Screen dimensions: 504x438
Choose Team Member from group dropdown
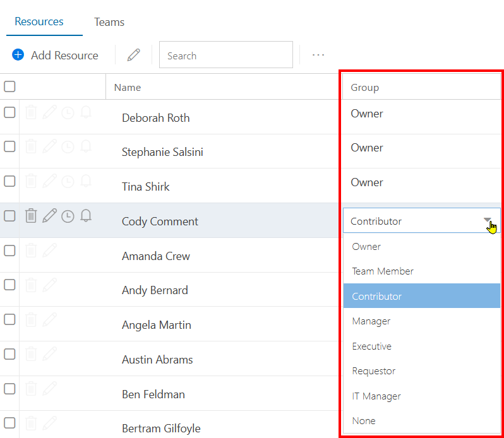coord(422,271)
